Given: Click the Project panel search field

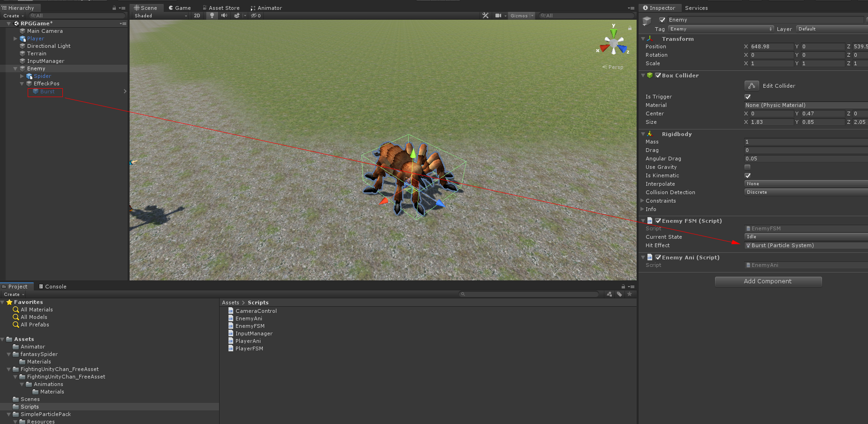Looking at the screenshot, I should coord(529,294).
